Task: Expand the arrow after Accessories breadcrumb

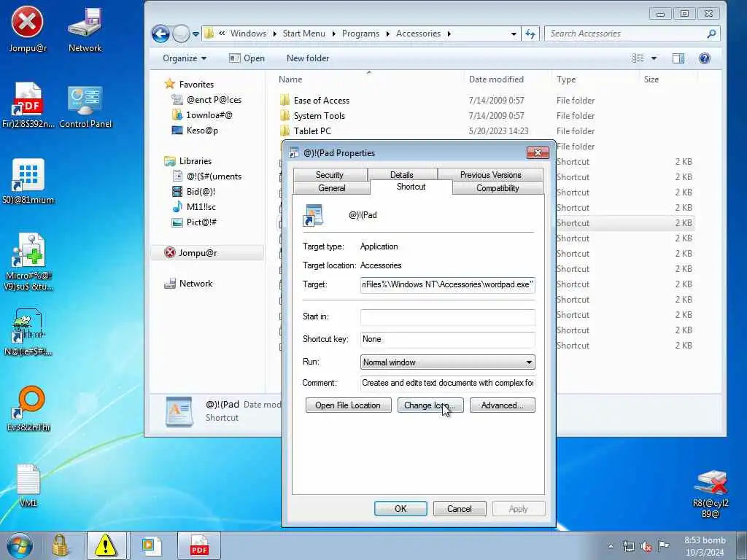Action: pos(449,34)
